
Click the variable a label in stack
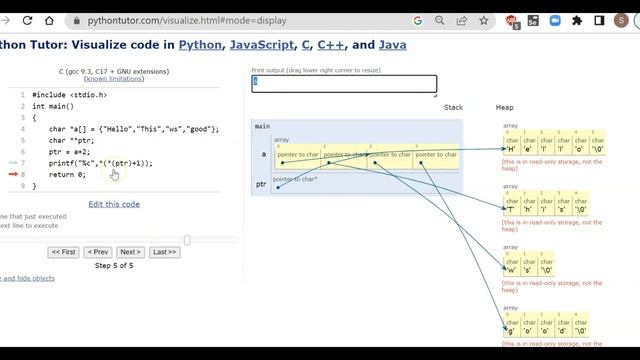[x=264, y=154]
